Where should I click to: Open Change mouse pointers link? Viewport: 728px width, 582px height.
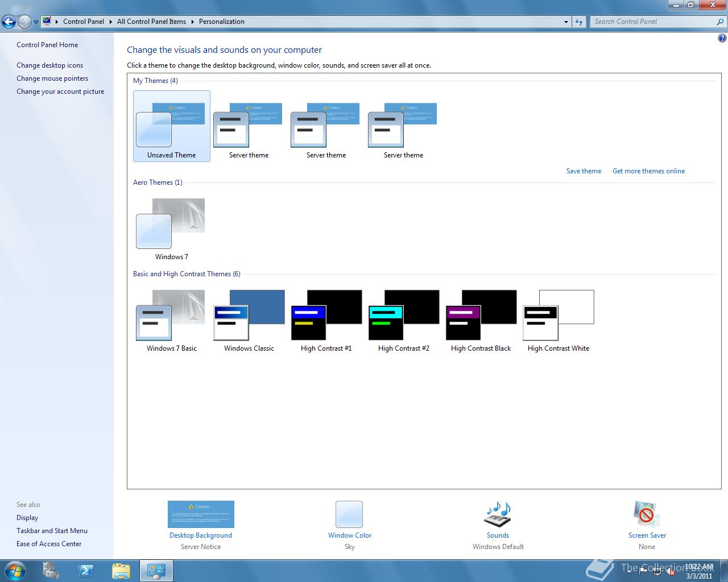pos(52,78)
